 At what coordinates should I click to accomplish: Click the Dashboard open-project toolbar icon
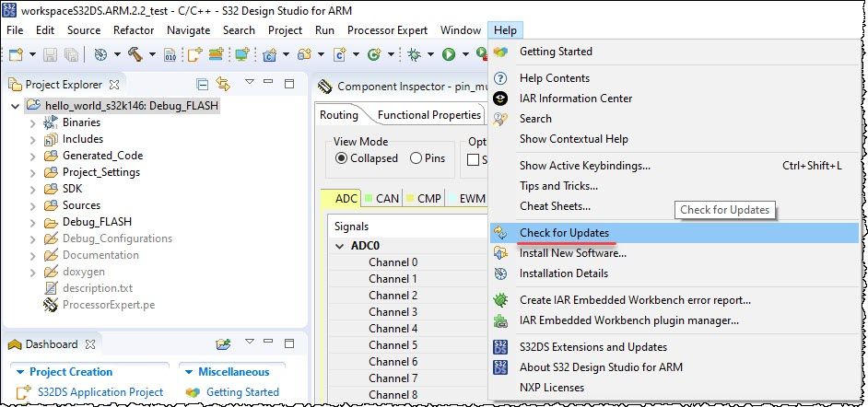pyautogui.click(x=223, y=344)
